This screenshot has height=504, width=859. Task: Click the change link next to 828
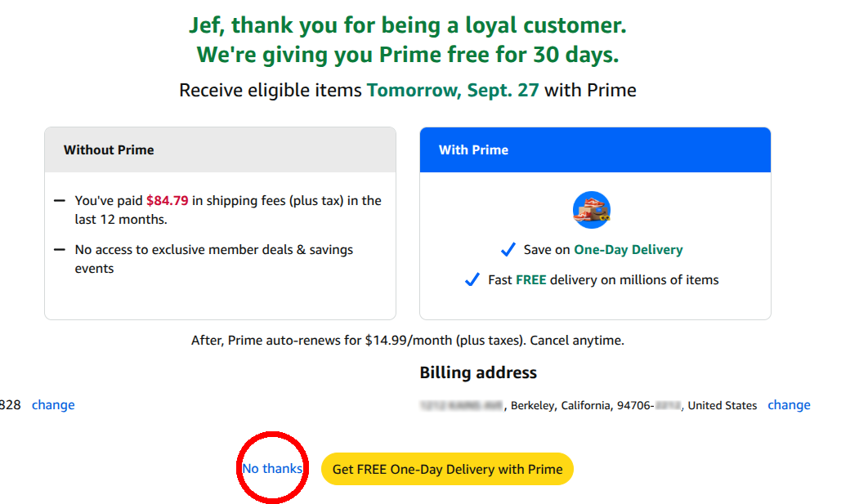tap(53, 405)
